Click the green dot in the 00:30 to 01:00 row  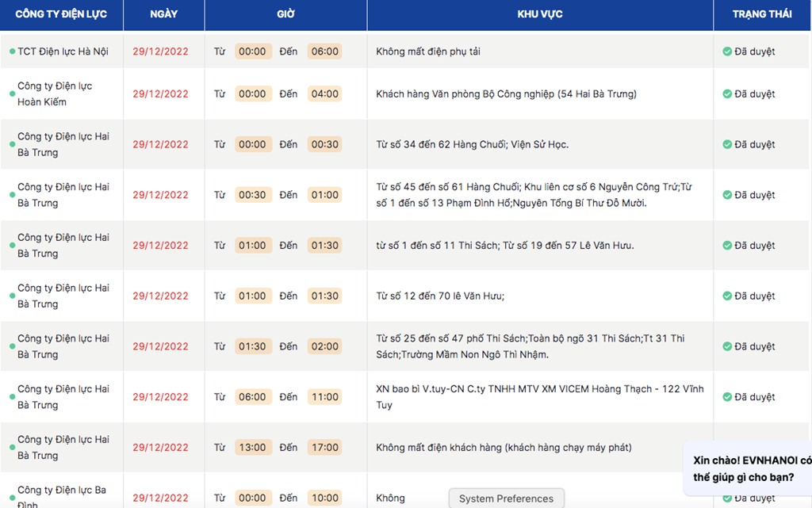point(12,195)
